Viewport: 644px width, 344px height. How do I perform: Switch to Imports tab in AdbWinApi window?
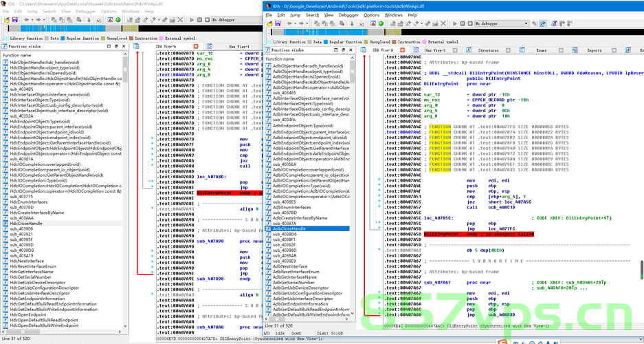click(x=594, y=50)
